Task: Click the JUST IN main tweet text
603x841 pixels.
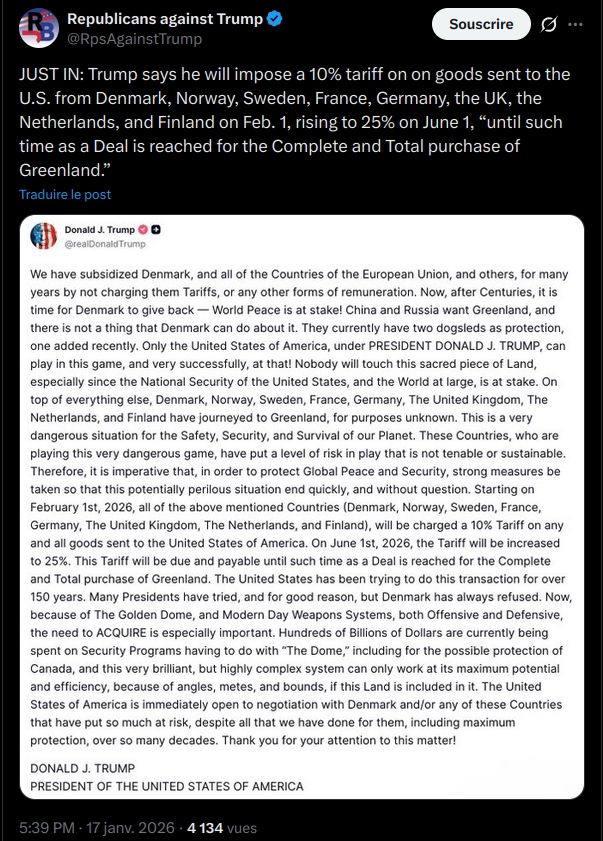Action: [x=295, y=122]
